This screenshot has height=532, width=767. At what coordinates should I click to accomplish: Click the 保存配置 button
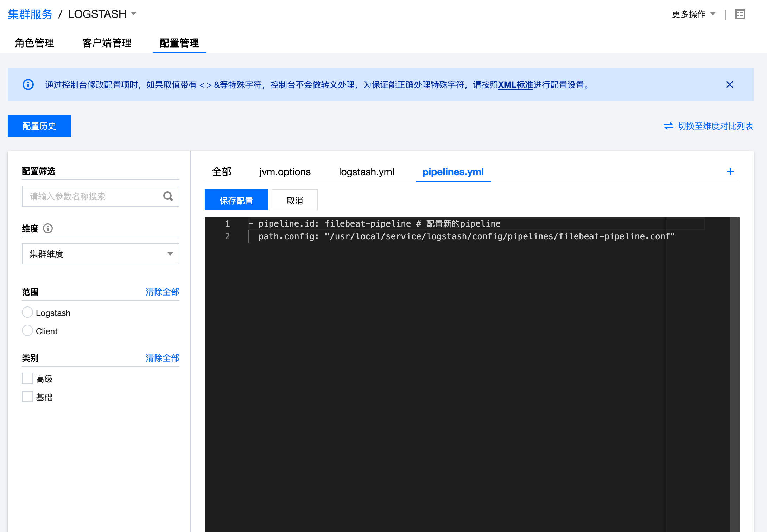point(236,200)
